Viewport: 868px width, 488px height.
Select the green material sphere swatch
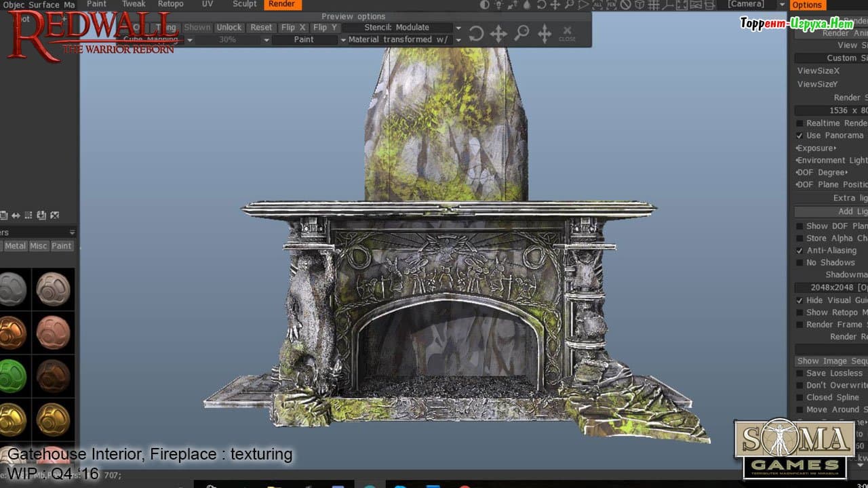pyautogui.click(x=12, y=376)
